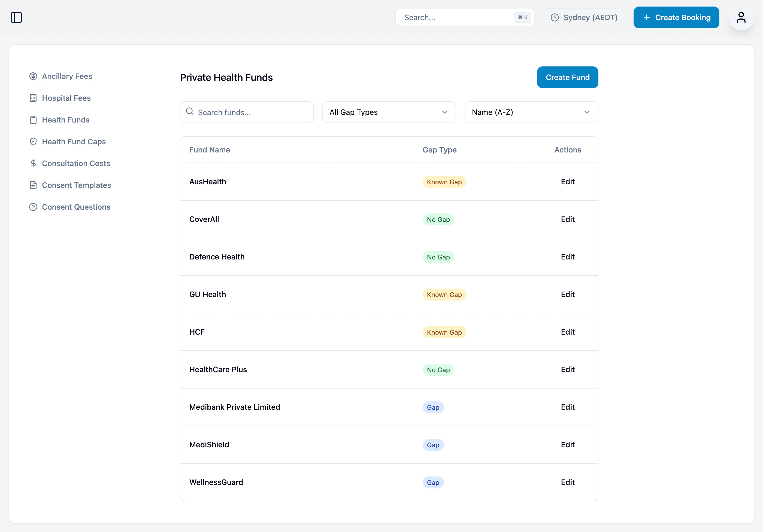Open the user profile avatar icon
The width and height of the screenshot is (763, 532).
pos(741,17)
